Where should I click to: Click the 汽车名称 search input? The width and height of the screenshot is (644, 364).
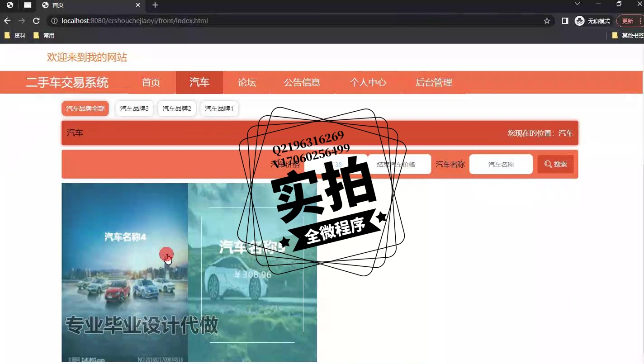click(x=501, y=164)
